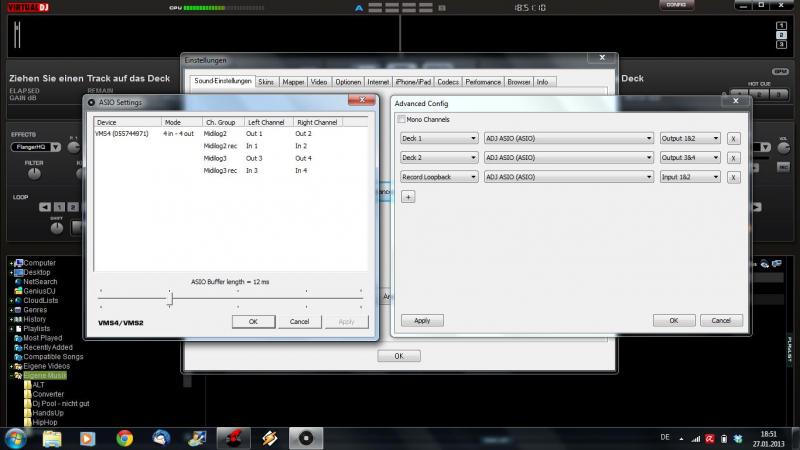Select the Dj Pool - nicht gut folder
The image size is (800, 450).
[61, 404]
